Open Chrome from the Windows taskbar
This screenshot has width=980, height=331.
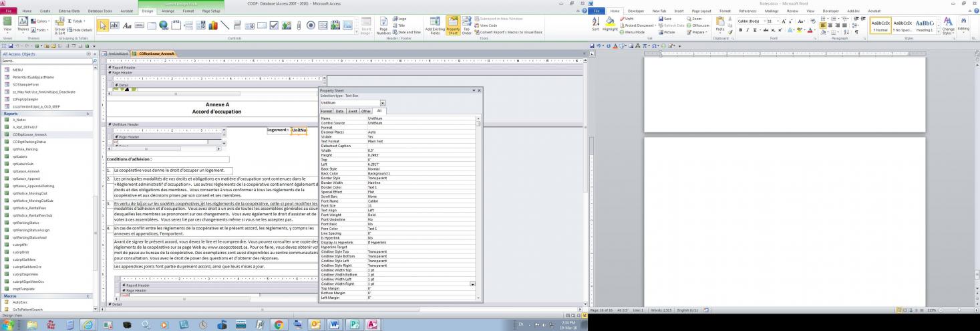279,324
